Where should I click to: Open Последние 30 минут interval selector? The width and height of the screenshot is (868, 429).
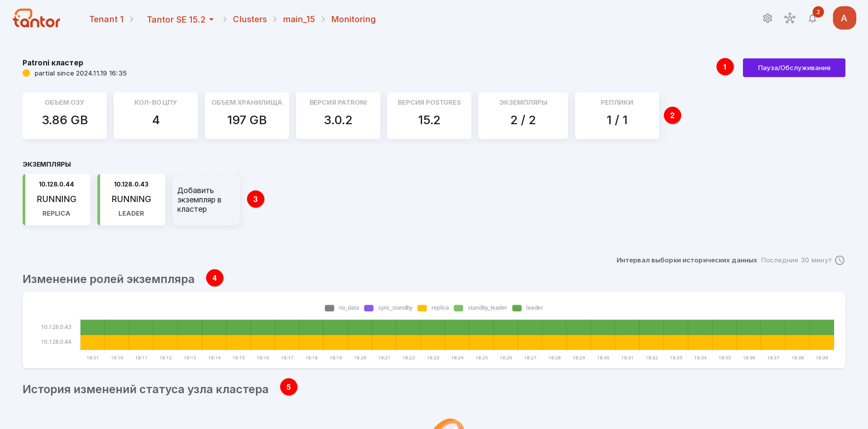point(796,260)
